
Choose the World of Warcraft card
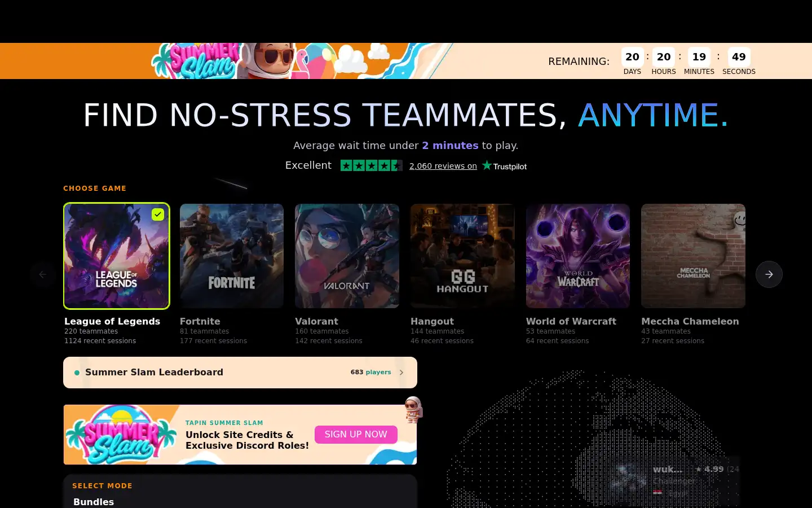578,256
